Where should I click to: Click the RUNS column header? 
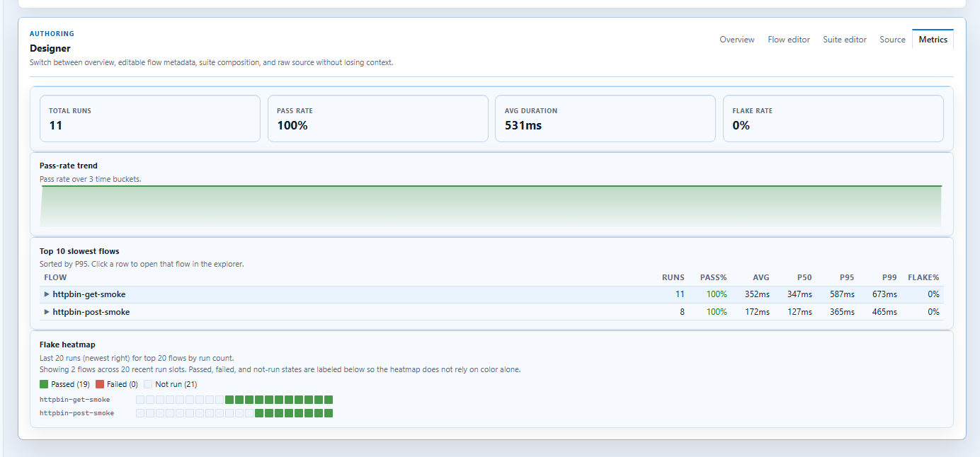pyautogui.click(x=673, y=277)
